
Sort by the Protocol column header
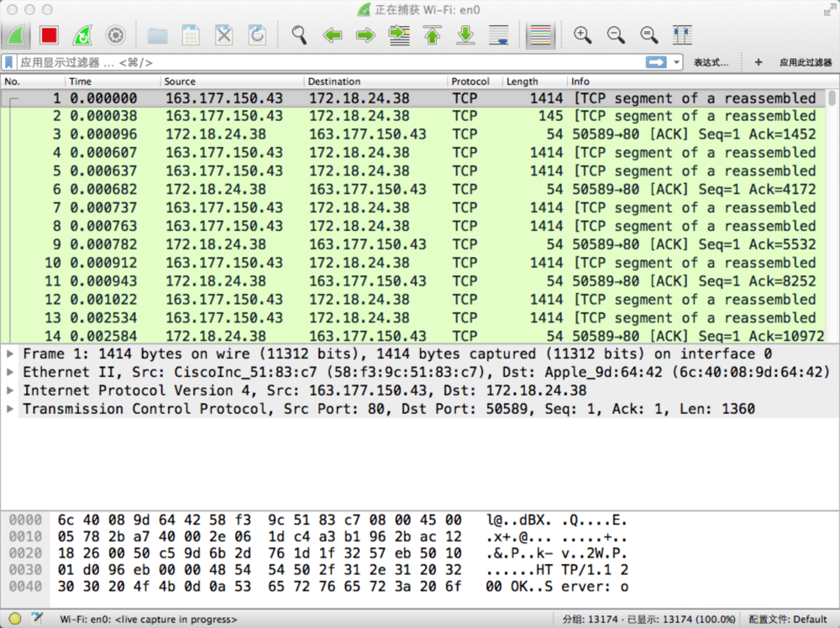[475, 81]
